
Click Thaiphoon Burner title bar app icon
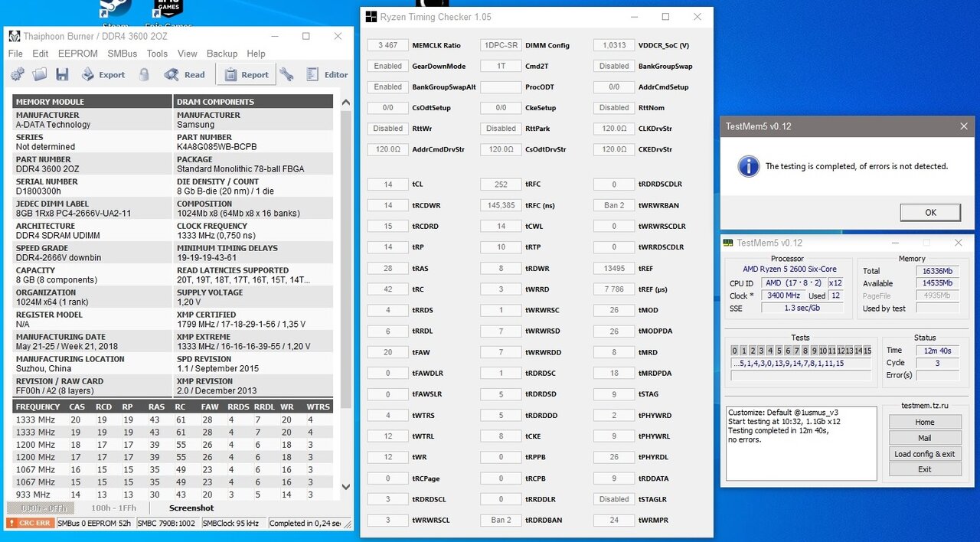(15, 36)
